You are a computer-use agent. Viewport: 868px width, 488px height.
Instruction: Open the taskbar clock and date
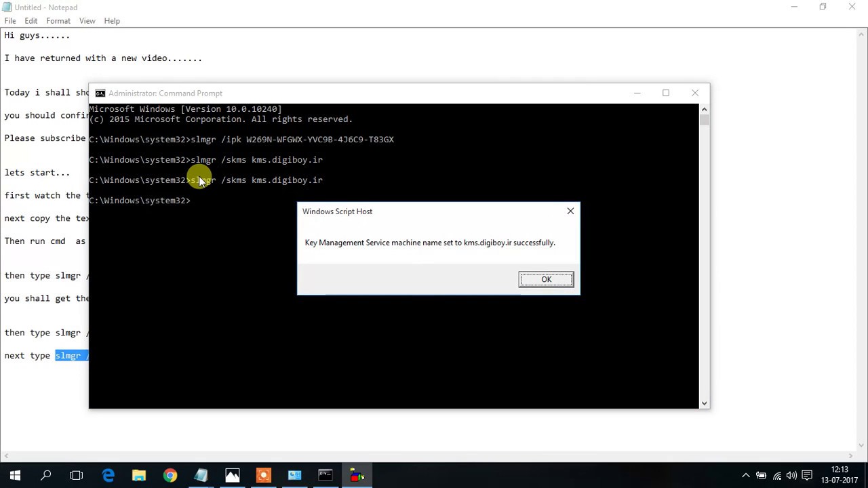tap(839, 475)
